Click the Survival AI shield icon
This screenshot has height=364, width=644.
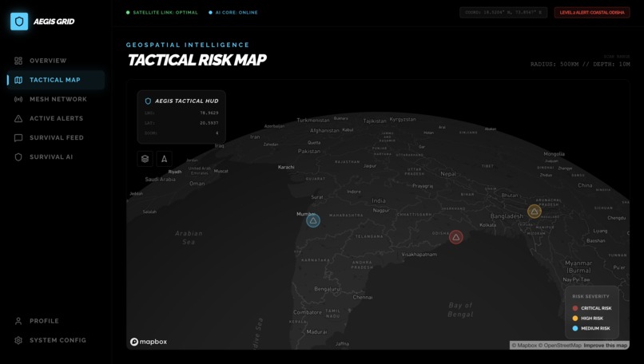(x=18, y=157)
